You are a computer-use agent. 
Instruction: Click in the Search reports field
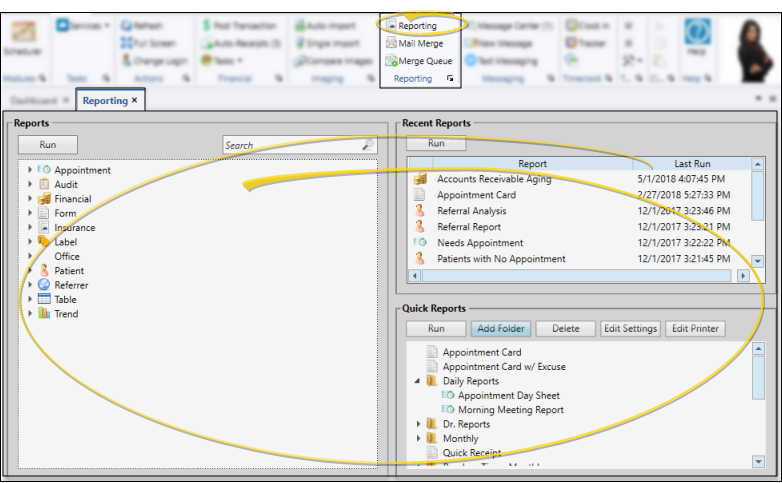(x=290, y=145)
